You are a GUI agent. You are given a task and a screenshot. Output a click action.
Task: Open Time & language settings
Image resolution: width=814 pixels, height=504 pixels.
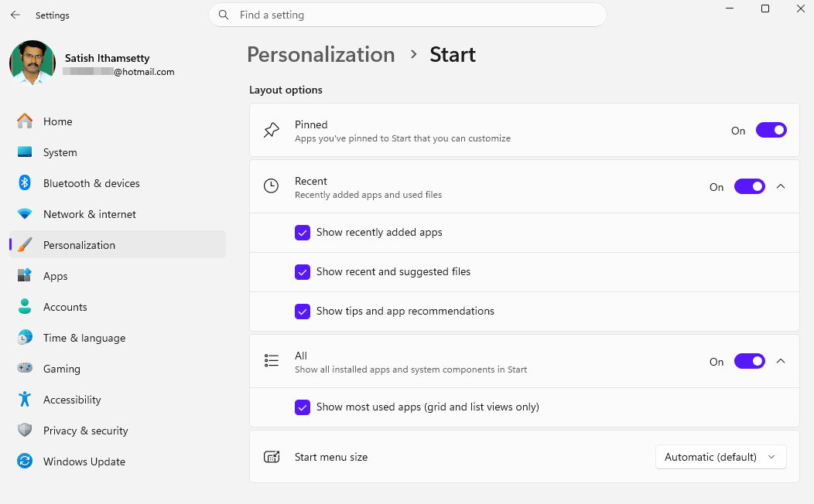pyautogui.click(x=118, y=338)
